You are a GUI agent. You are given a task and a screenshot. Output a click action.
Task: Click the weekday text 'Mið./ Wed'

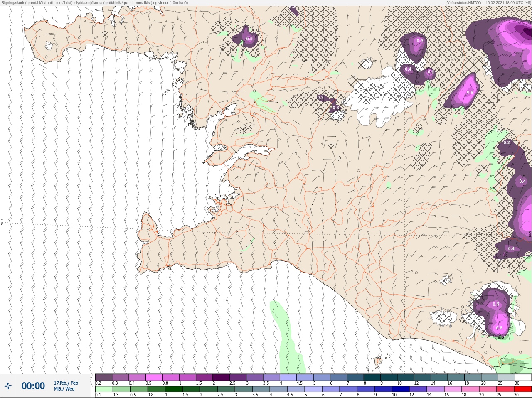(64, 389)
